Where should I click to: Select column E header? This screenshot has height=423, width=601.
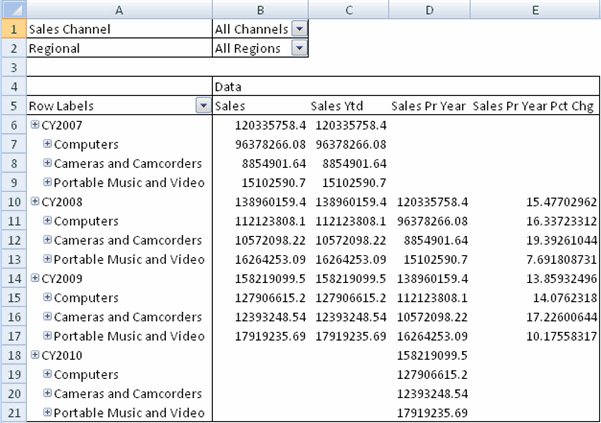535,9
